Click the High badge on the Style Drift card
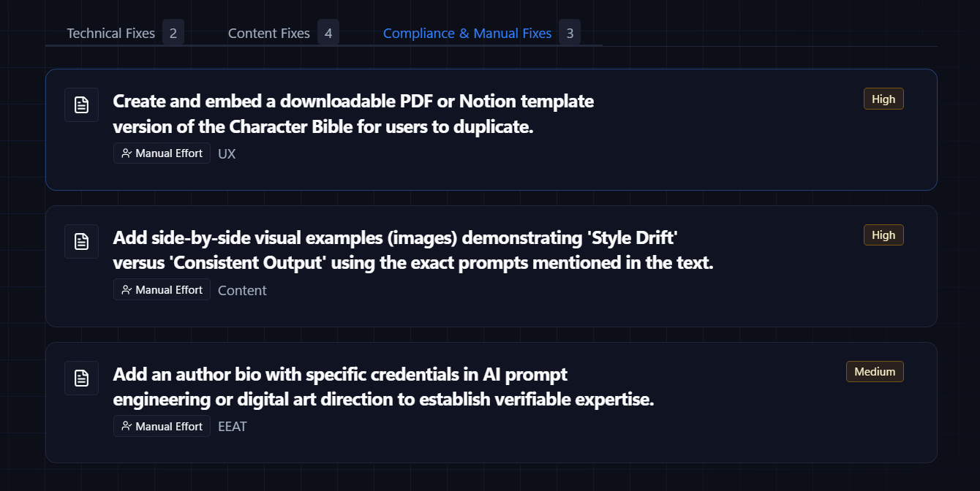This screenshot has height=491, width=980. [883, 235]
